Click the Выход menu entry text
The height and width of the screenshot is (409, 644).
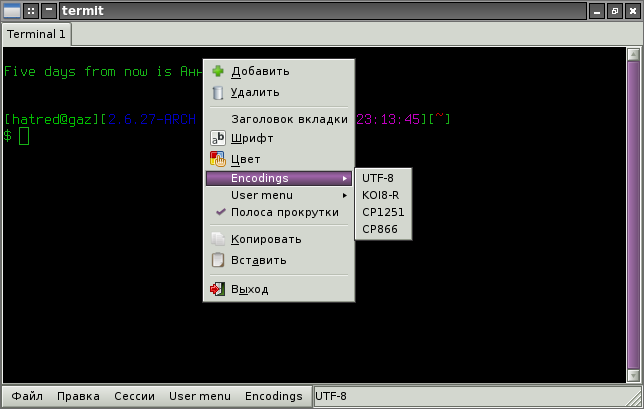pos(250,290)
